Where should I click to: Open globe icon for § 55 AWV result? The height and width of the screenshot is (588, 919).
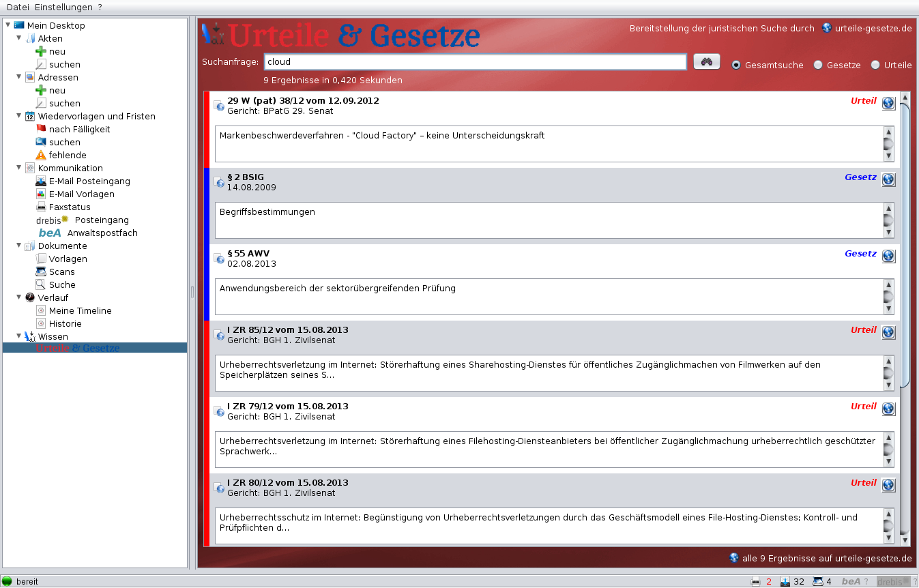[x=888, y=256]
